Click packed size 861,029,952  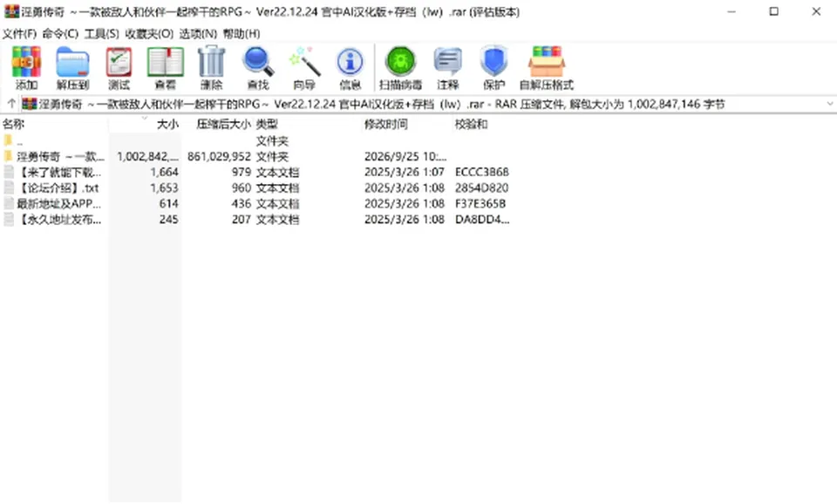coord(219,156)
